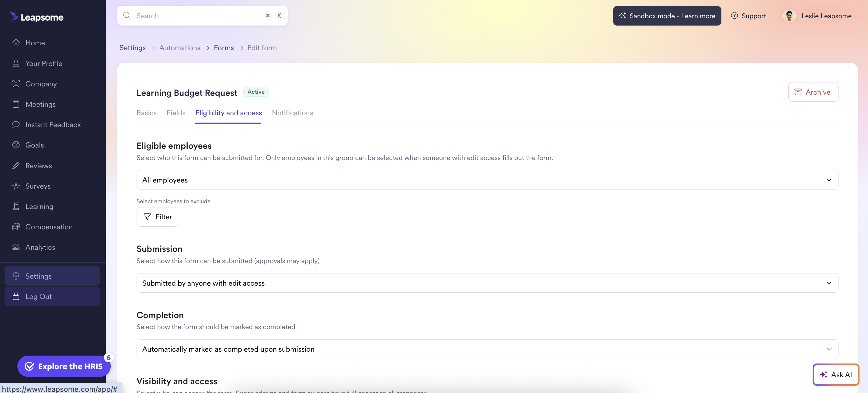Click the Leapsome logo

click(36, 17)
